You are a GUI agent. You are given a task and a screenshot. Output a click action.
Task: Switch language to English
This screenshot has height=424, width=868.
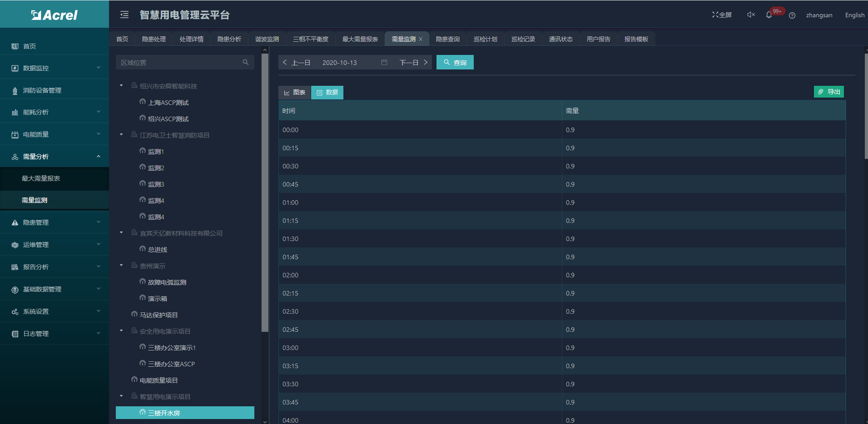pyautogui.click(x=855, y=15)
